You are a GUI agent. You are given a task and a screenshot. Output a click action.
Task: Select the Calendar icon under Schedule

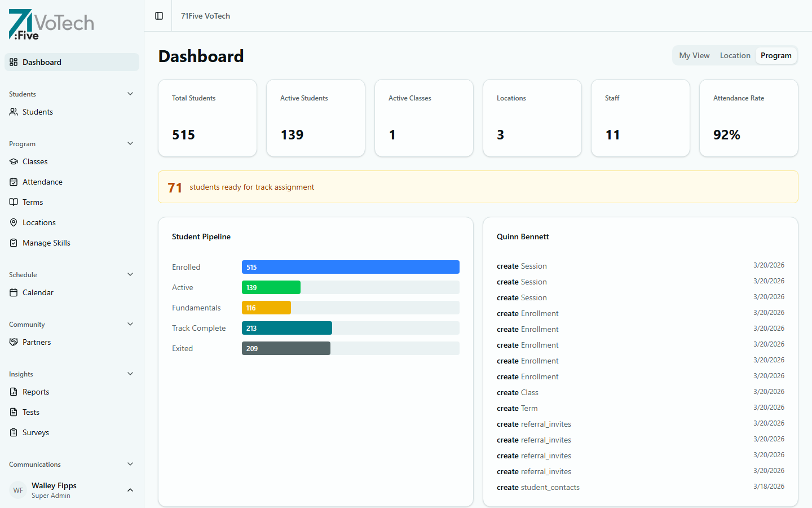point(13,292)
